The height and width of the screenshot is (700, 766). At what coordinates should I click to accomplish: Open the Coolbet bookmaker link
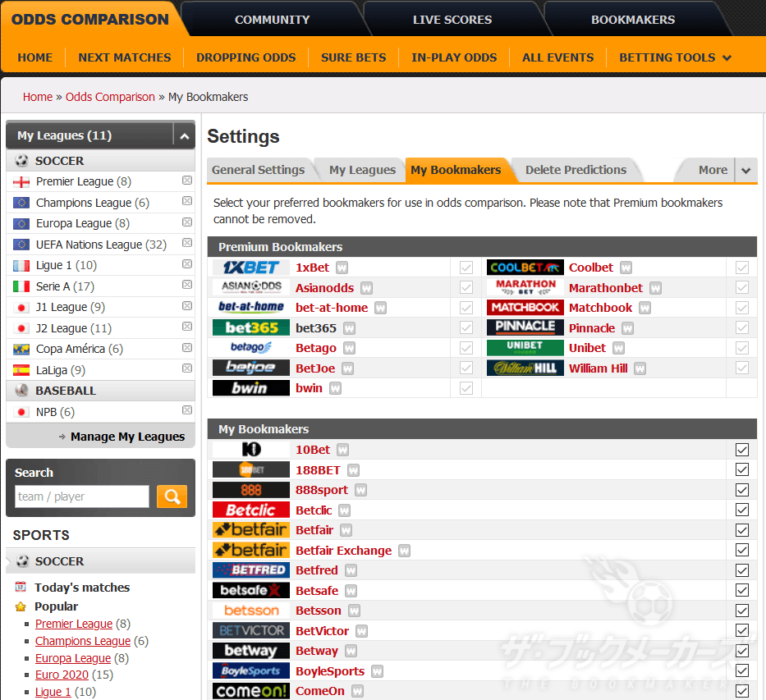(x=590, y=268)
